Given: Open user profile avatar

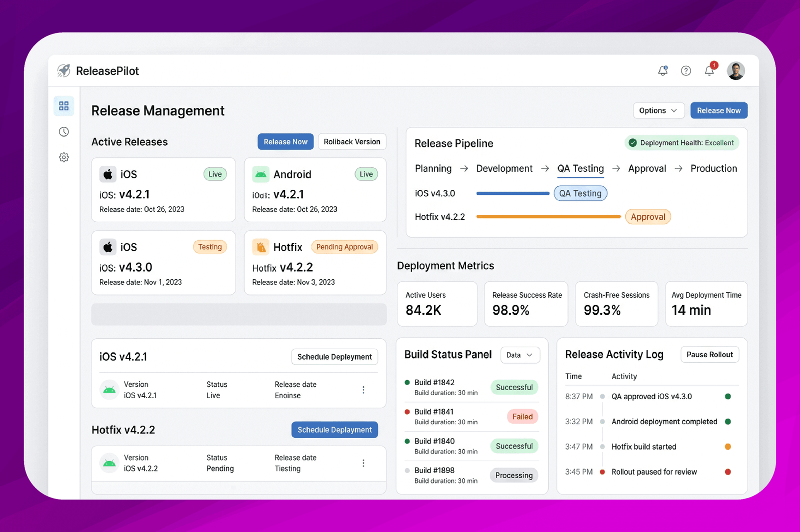Looking at the screenshot, I should click(736, 71).
